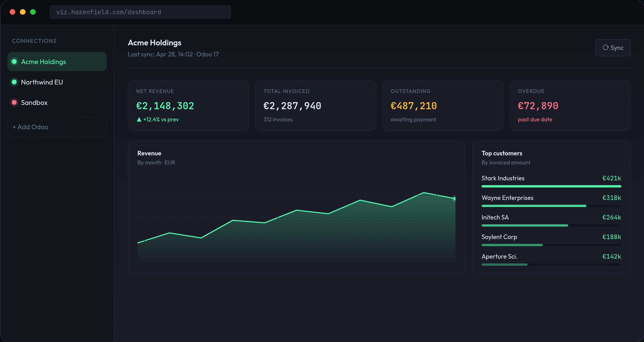This screenshot has height=342, width=644.
Task: Click the Wayne Enterprises progress bar
Action: point(551,206)
